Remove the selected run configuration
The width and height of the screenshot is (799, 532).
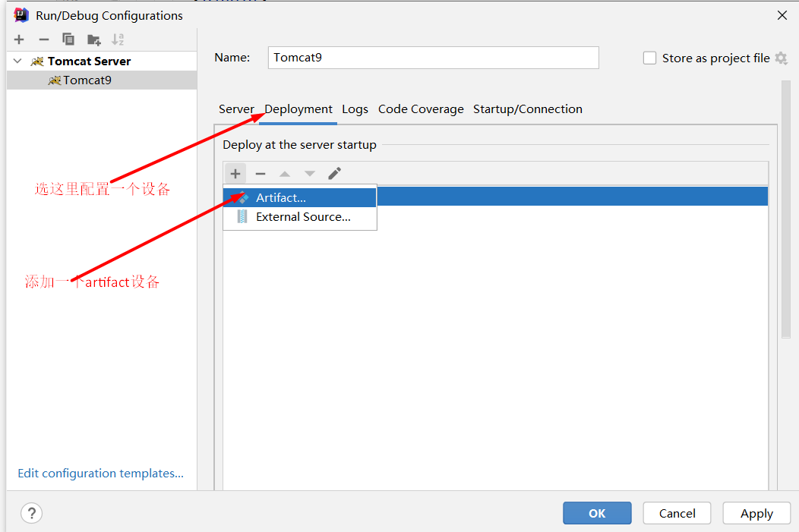coord(44,39)
